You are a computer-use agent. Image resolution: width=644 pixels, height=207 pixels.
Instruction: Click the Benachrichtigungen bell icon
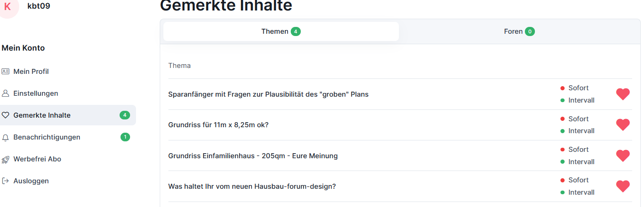pos(5,137)
